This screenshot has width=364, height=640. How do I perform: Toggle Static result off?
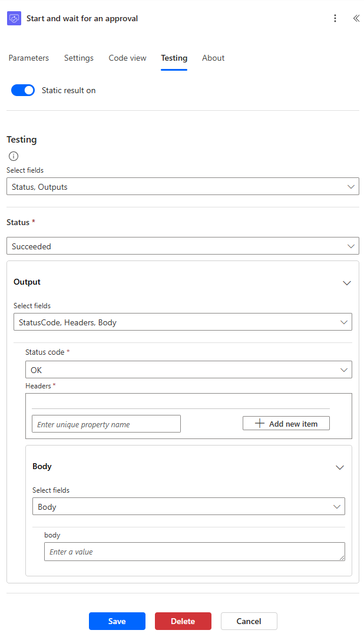[x=22, y=90]
